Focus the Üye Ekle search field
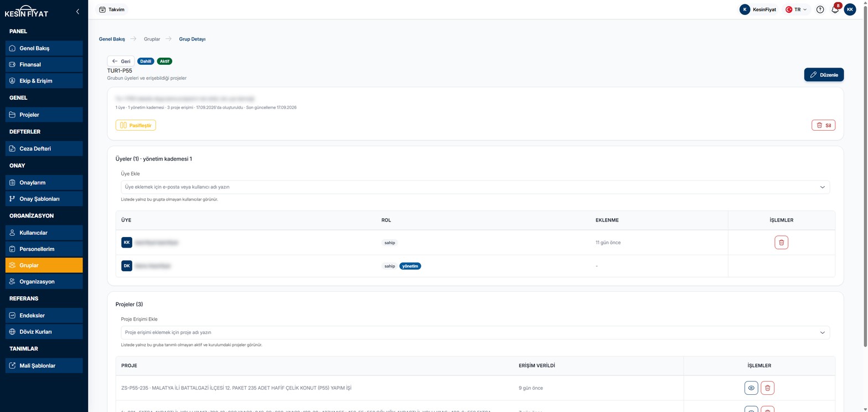 [475, 187]
